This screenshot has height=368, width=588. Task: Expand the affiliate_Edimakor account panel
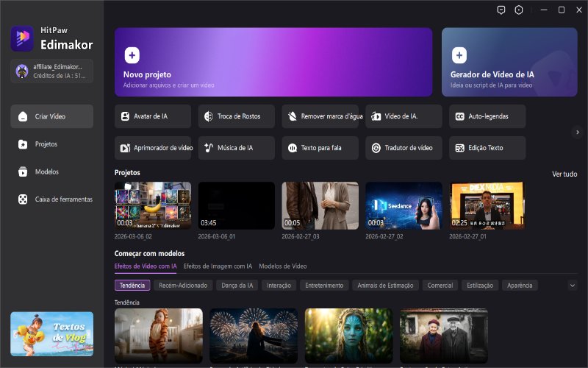point(51,71)
